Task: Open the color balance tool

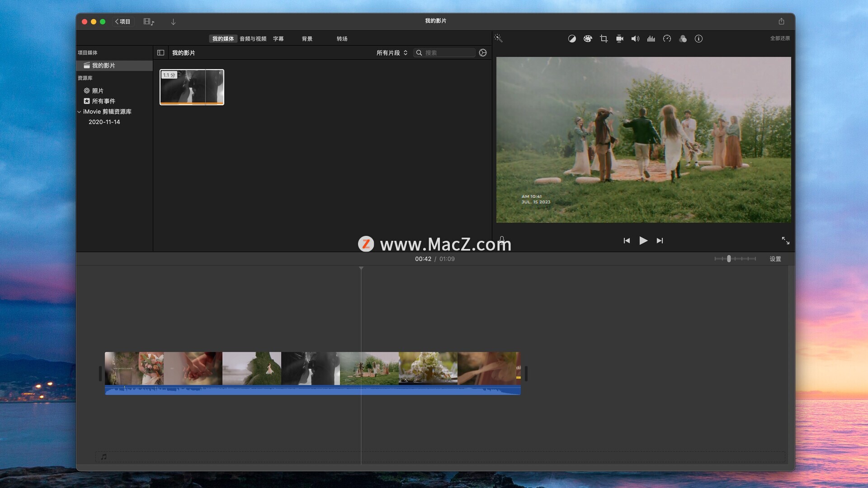Action: point(572,39)
